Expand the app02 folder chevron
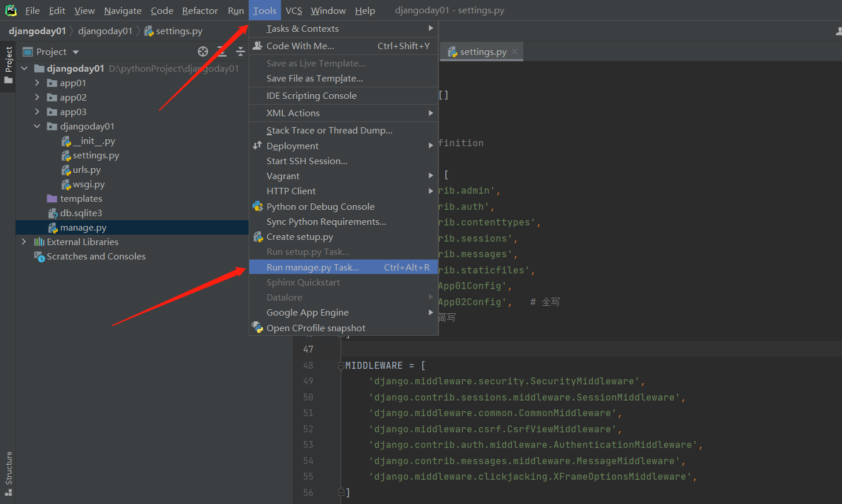This screenshot has width=842, height=504. (x=37, y=98)
